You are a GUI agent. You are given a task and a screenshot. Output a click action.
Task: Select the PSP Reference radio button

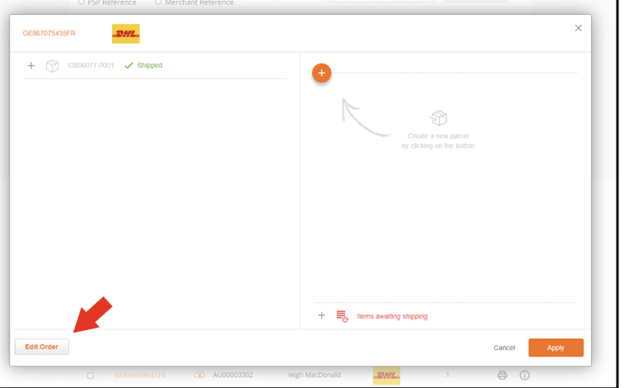click(x=81, y=2)
